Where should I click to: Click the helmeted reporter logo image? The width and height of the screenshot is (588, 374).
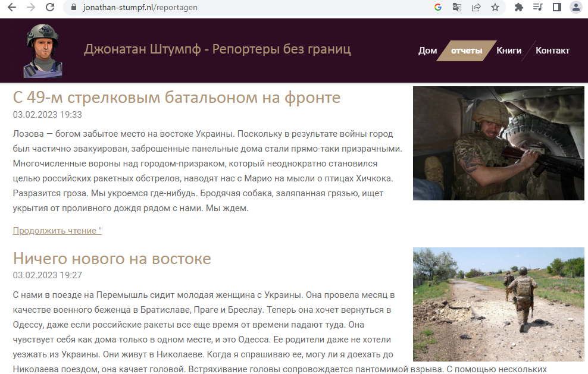coord(43,51)
